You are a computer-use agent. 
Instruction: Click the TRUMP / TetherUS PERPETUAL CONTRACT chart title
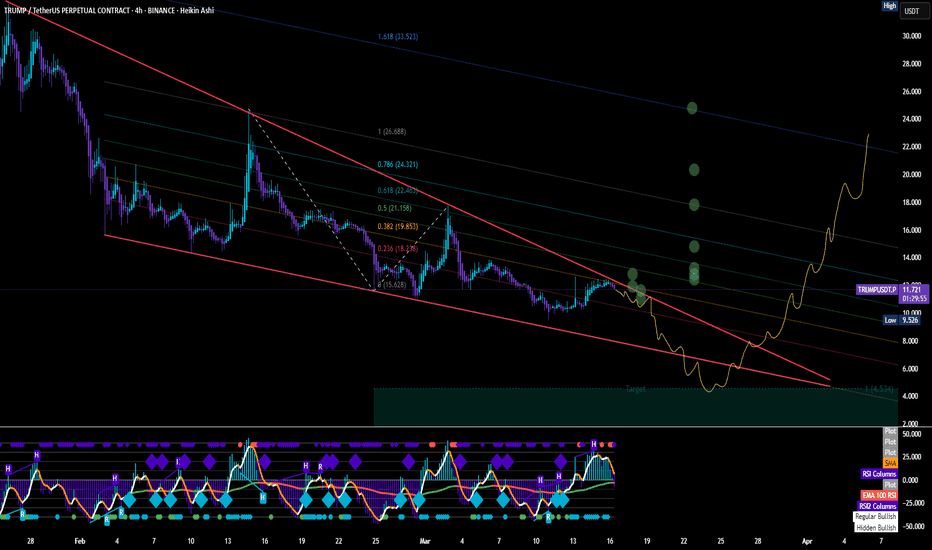[109, 10]
